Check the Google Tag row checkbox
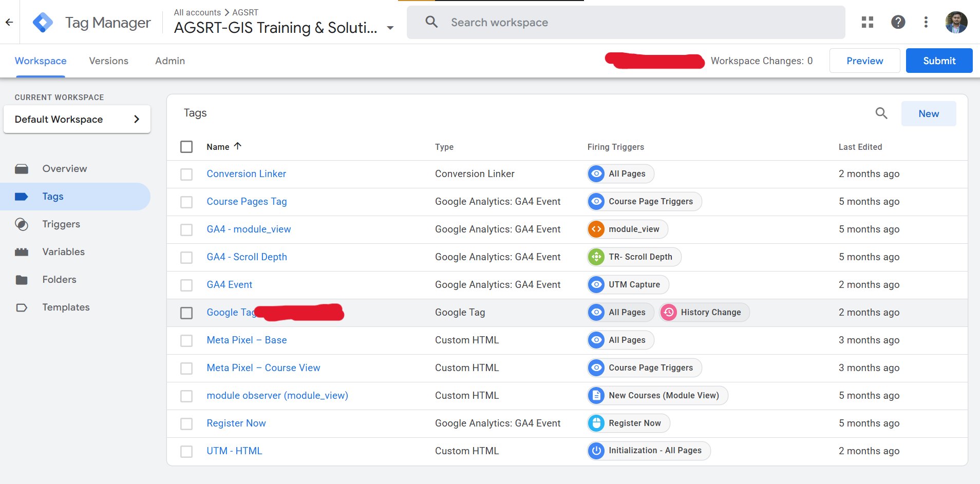980x484 pixels. [x=186, y=313]
